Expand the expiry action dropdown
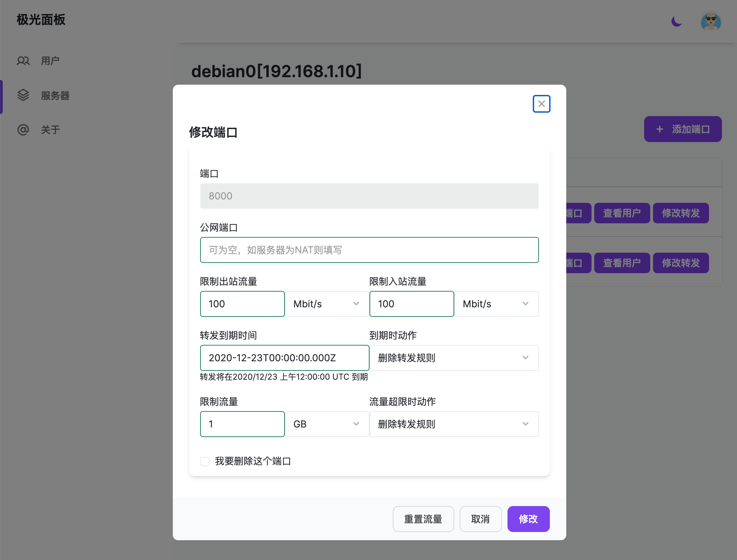This screenshot has height=560, width=737. 454,358
